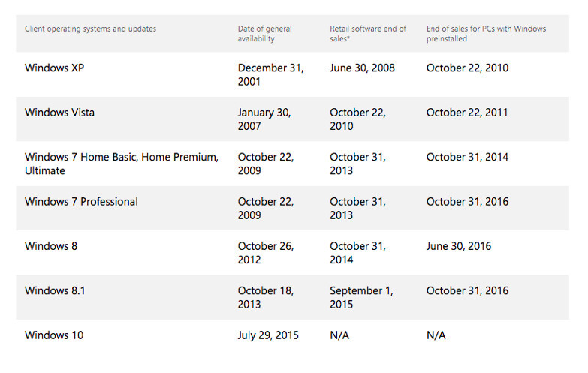
Task: Select 'Client operating systems and updates' header
Action: point(90,29)
